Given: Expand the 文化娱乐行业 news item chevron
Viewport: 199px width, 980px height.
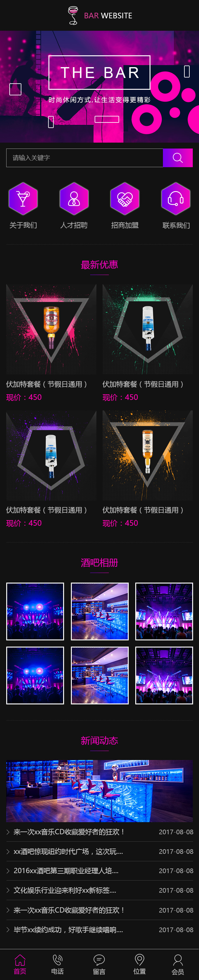Looking at the screenshot, I should pyautogui.click(x=8, y=890).
